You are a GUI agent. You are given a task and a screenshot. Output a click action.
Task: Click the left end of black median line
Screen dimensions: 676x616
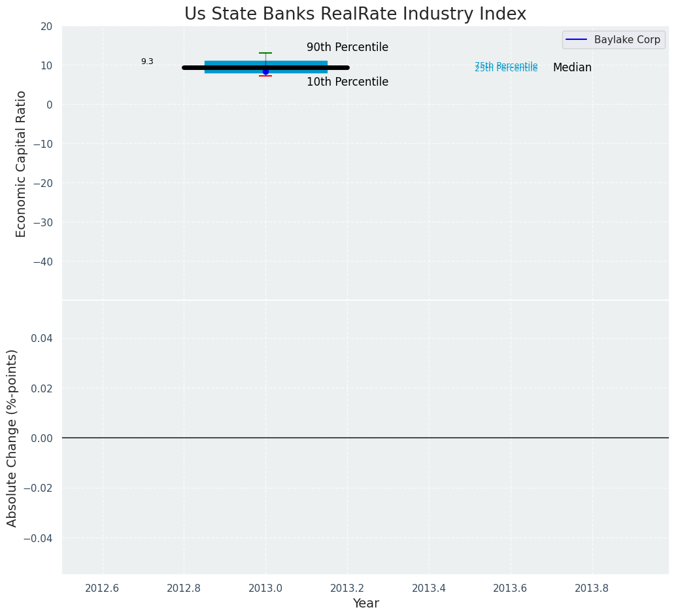point(186,67)
